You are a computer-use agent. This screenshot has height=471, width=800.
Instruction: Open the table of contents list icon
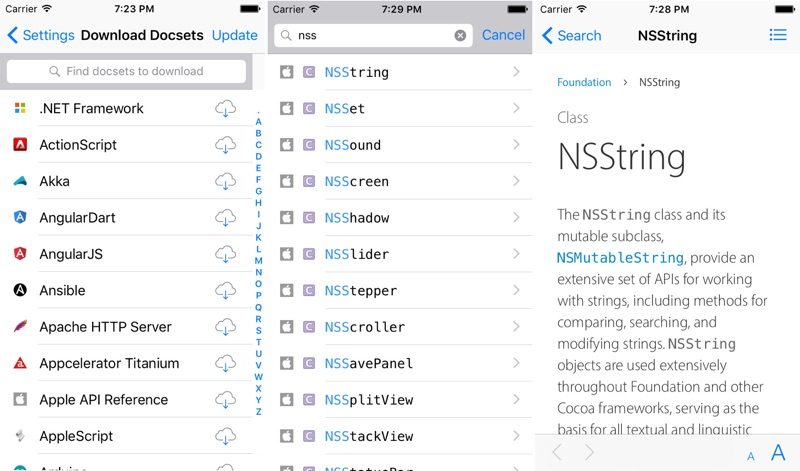(x=778, y=35)
